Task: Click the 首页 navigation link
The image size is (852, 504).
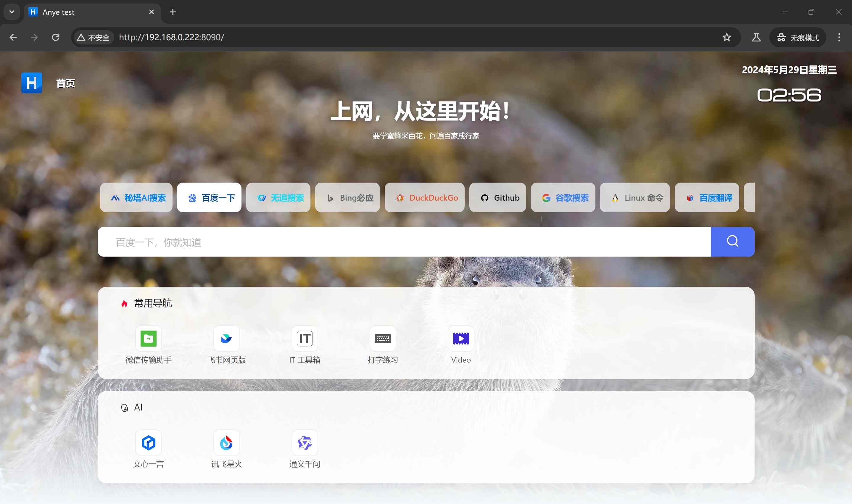Action: [65, 83]
